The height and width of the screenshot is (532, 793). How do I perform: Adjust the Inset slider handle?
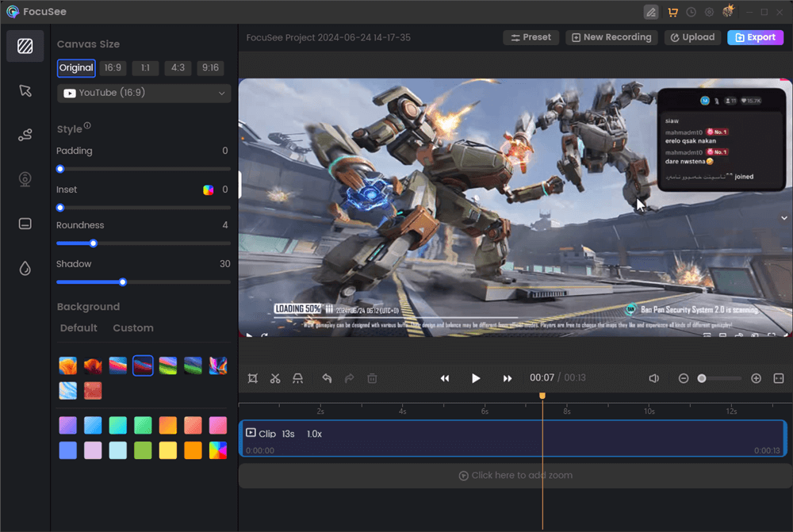coord(60,208)
